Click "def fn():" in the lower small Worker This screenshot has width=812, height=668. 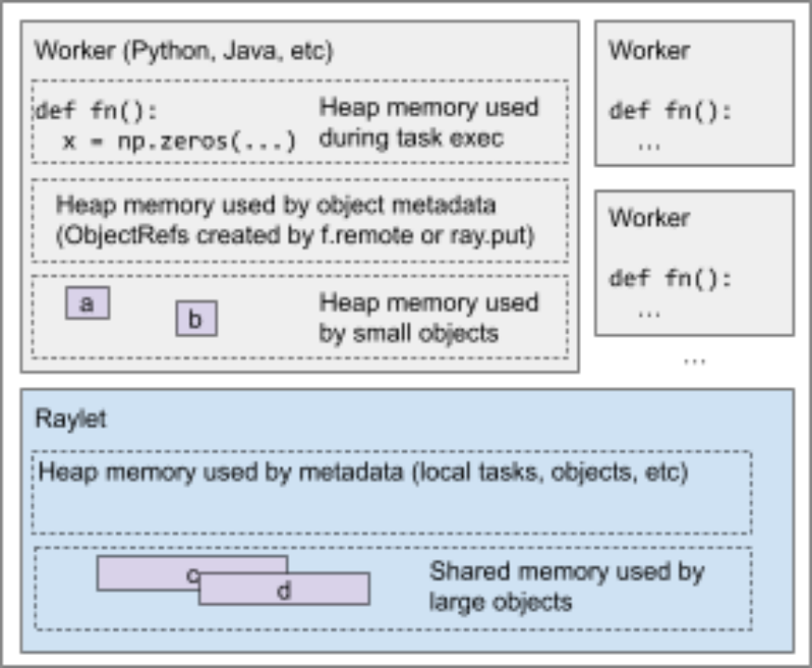[670, 278]
